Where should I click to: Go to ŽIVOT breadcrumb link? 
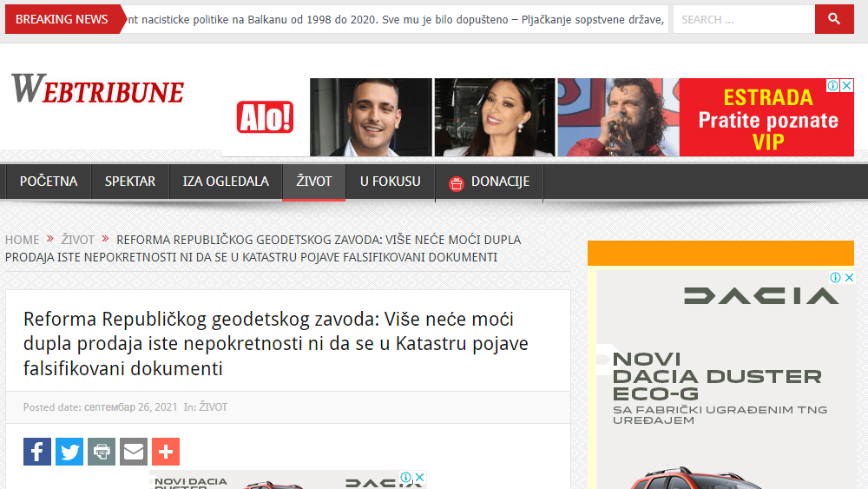pos(77,240)
